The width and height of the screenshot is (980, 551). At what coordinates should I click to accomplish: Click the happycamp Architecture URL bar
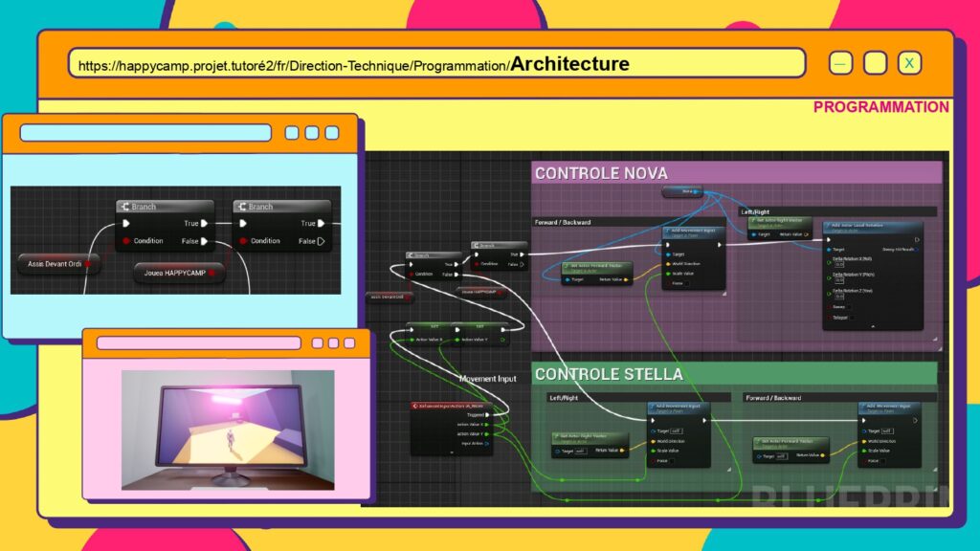tap(436, 64)
